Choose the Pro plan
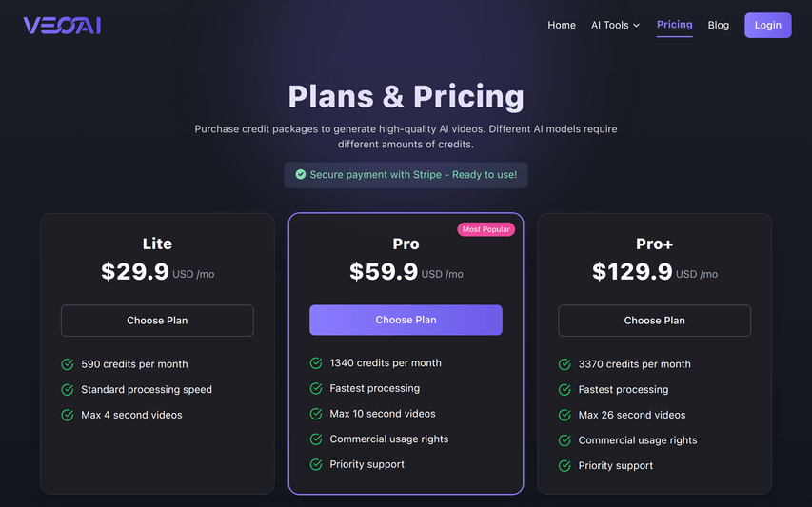812x507 pixels. tap(406, 321)
